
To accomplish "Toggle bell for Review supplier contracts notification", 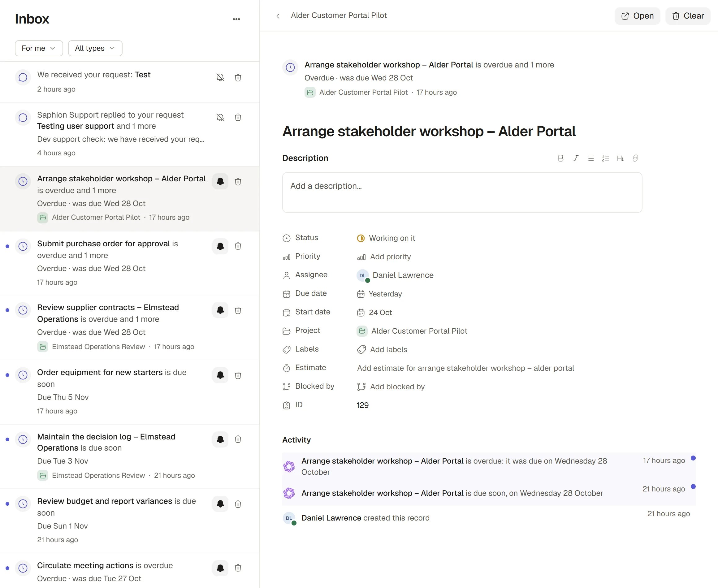I will pos(220,310).
